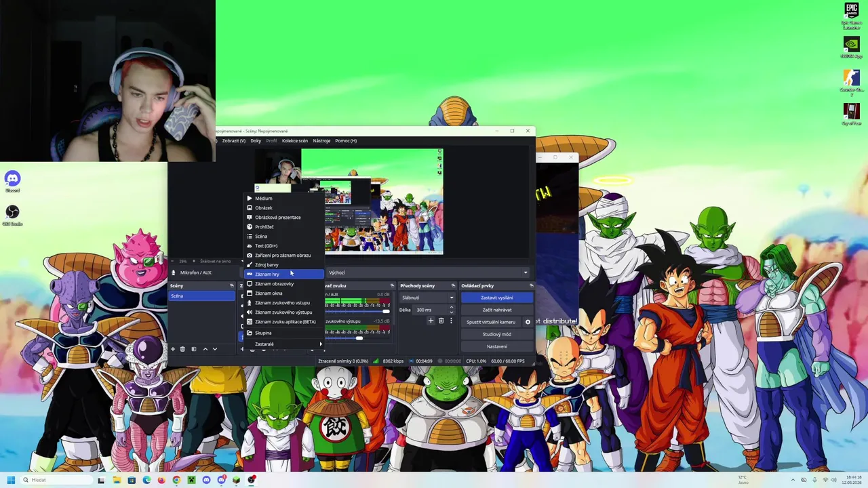Click the 8362 kbps status entry

point(393,361)
